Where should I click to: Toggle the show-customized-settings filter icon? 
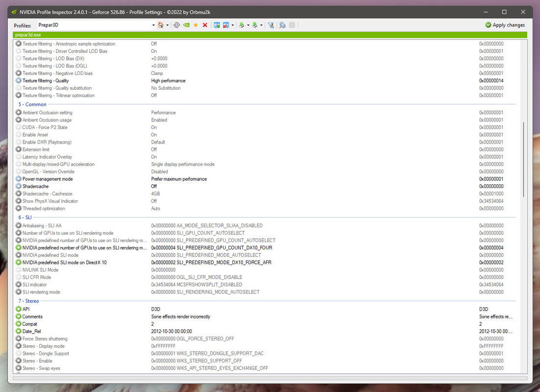point(271,25)
